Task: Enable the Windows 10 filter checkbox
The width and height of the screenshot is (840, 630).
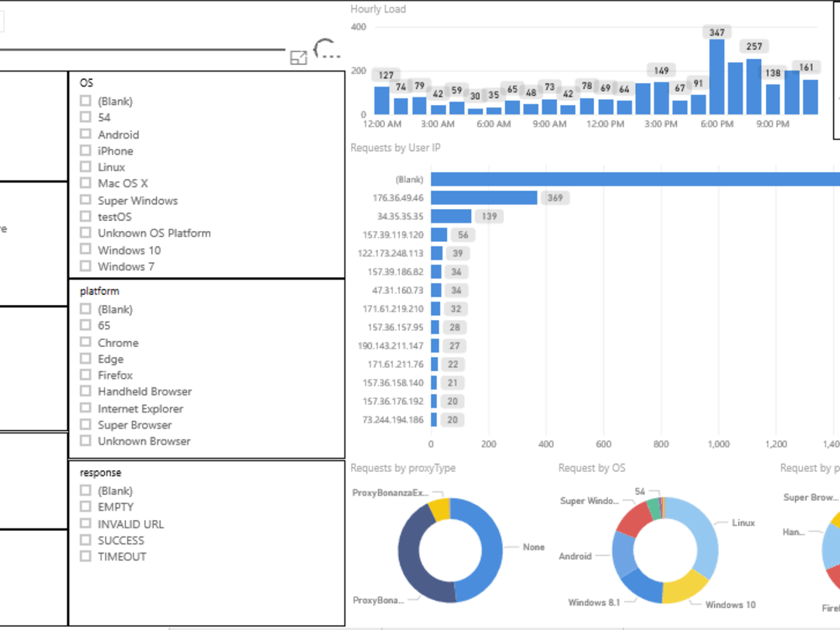Action: tap(85, 249)
